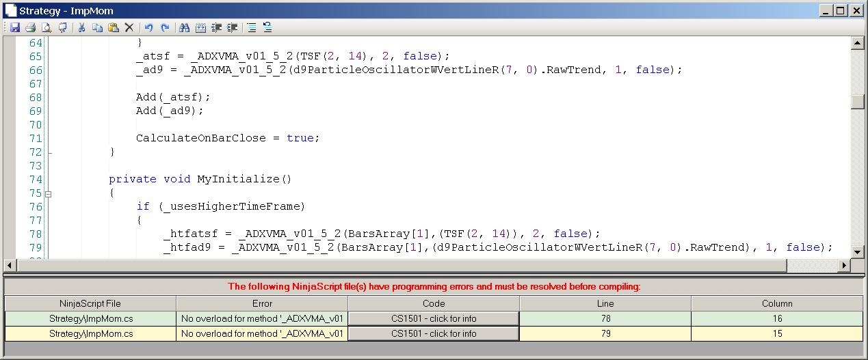Increase indent of selected lines
The image size is (868, 360).
pyautogui.click(x=233, y=28)
